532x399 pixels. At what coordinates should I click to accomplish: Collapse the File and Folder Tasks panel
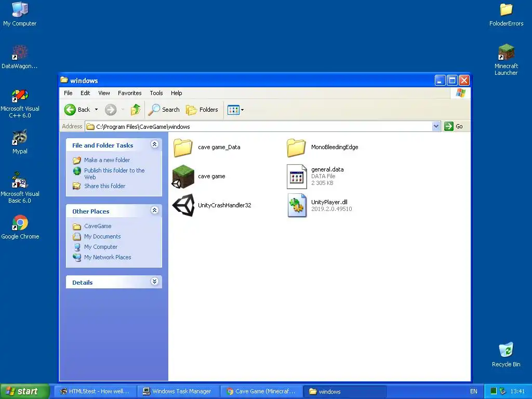coord(154,144)
